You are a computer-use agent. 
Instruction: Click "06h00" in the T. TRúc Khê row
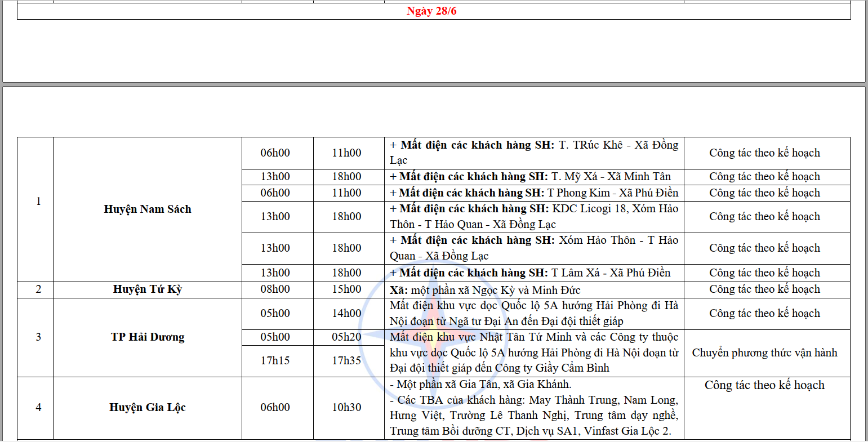click(275, 153)
